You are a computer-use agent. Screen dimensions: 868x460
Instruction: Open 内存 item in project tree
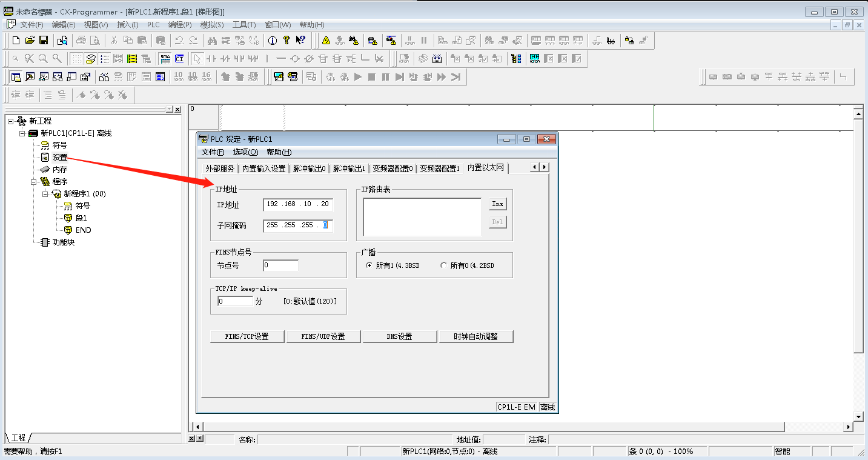click(x=59, y=170)
